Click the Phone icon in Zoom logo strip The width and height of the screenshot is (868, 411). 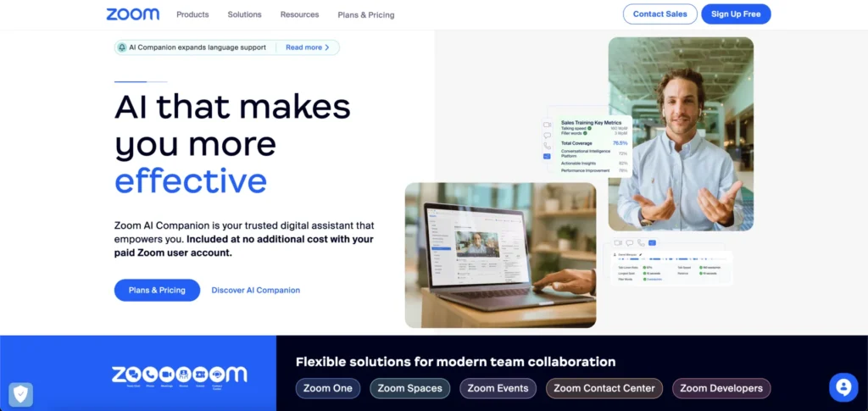(x=150, y=375)
